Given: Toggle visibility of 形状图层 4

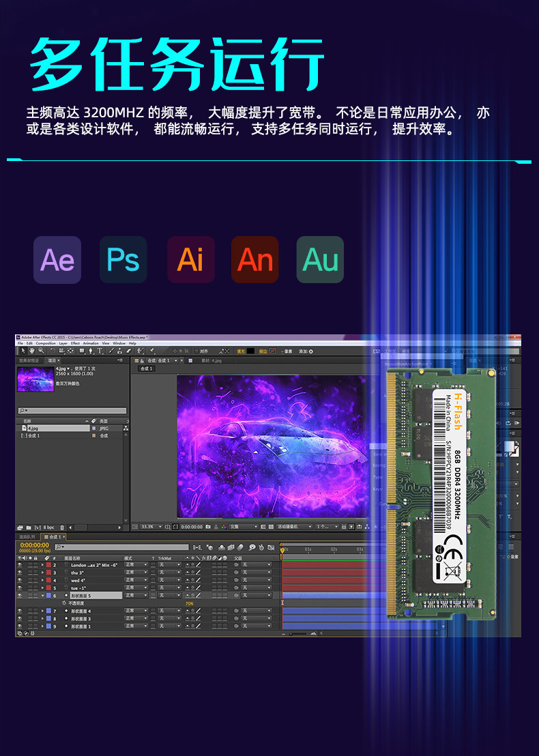Looking at the screenshot, I should tap(19, 611).
